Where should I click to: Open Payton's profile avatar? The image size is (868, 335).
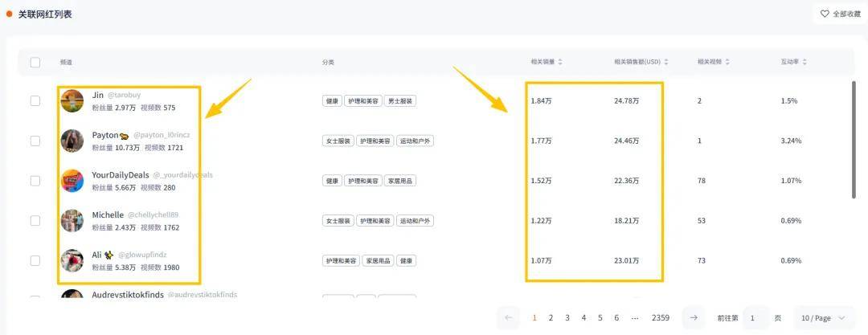(72, 141)
